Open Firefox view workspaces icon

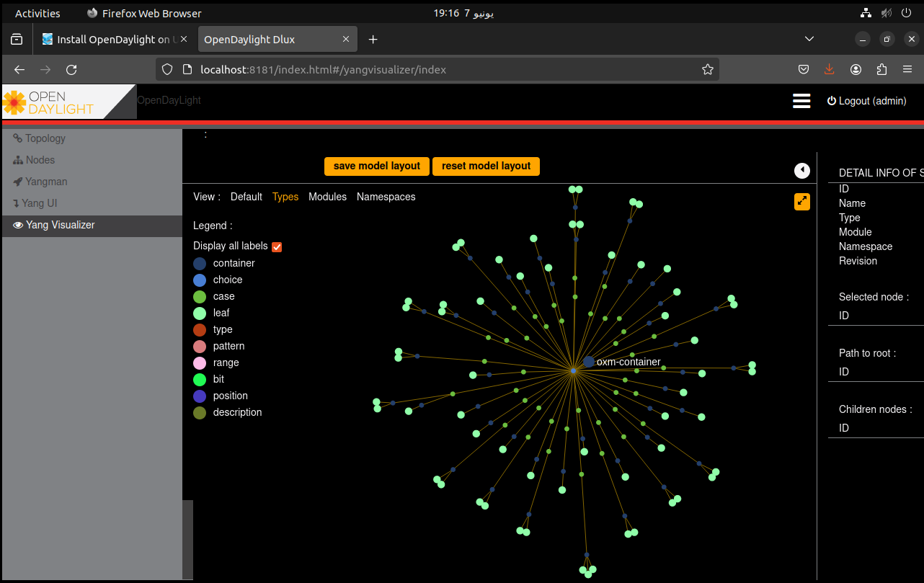click(16, 39)
